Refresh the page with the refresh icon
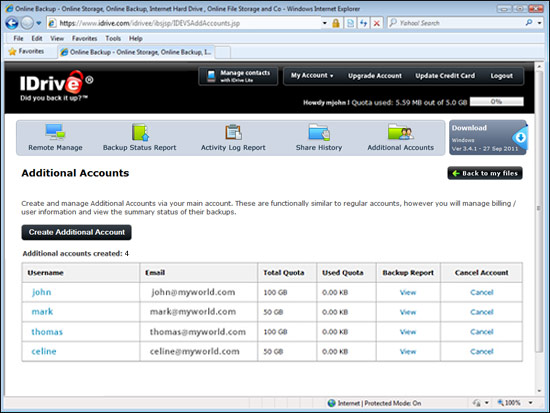550x413 pixels. click(x=363, y=23)
